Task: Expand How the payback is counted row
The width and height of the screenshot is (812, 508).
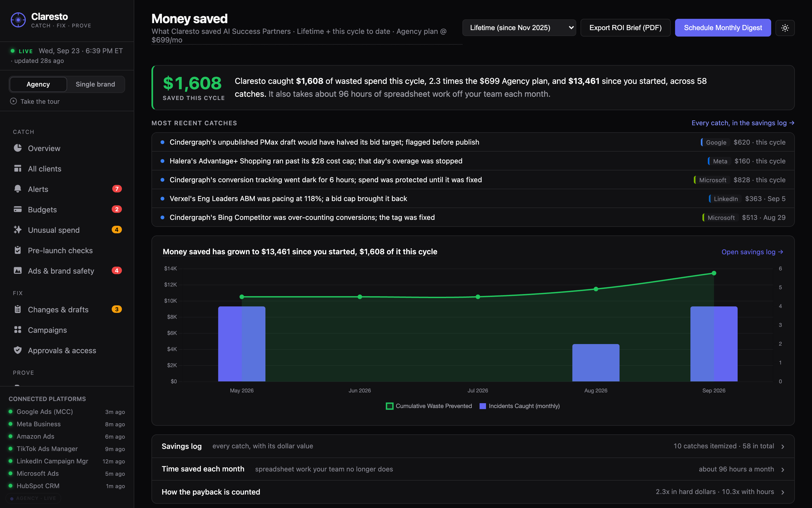Action: click(x=473, y=492)
